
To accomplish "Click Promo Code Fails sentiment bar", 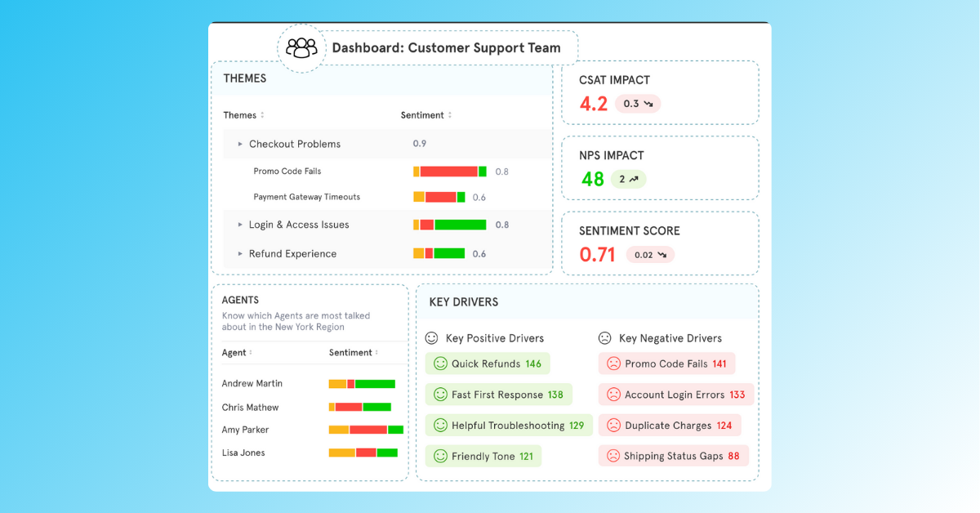I will (x=449, y=172).
